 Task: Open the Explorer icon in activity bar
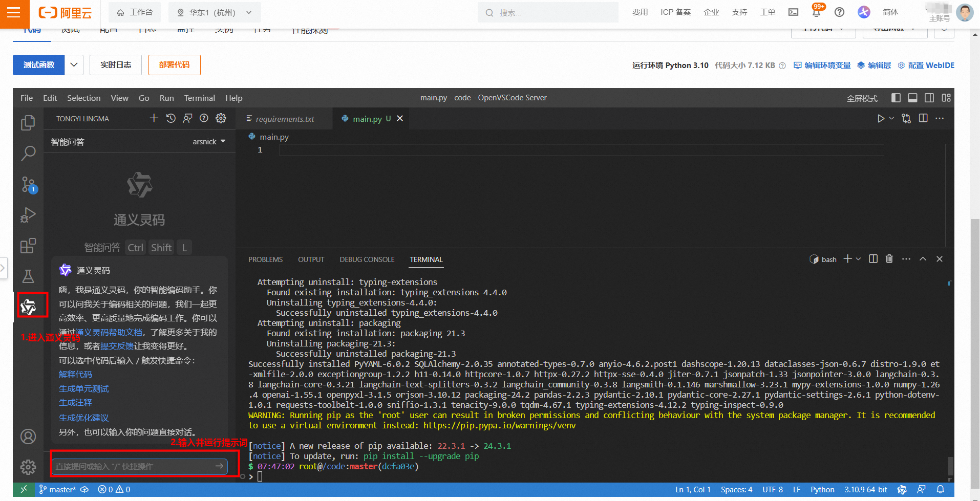click(28, 123)
